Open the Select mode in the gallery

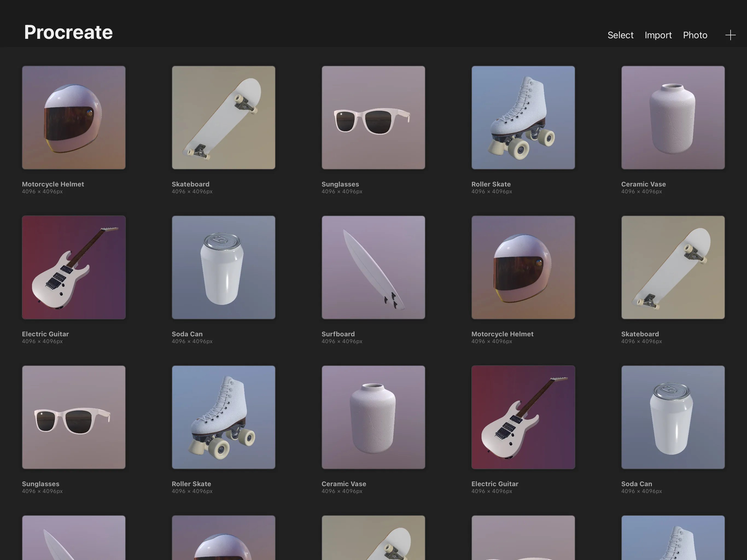click(620, 35)
